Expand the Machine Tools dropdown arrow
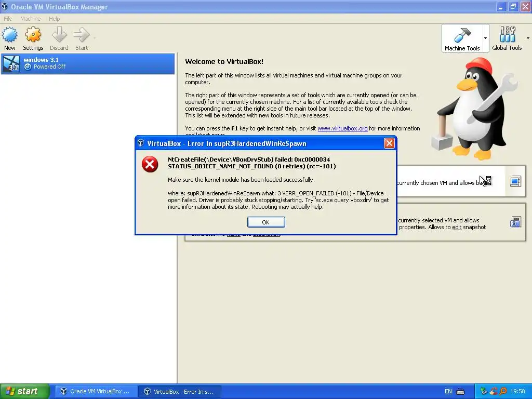The height and width of the screenshot is (399, 532). click(x=486, y=38)
